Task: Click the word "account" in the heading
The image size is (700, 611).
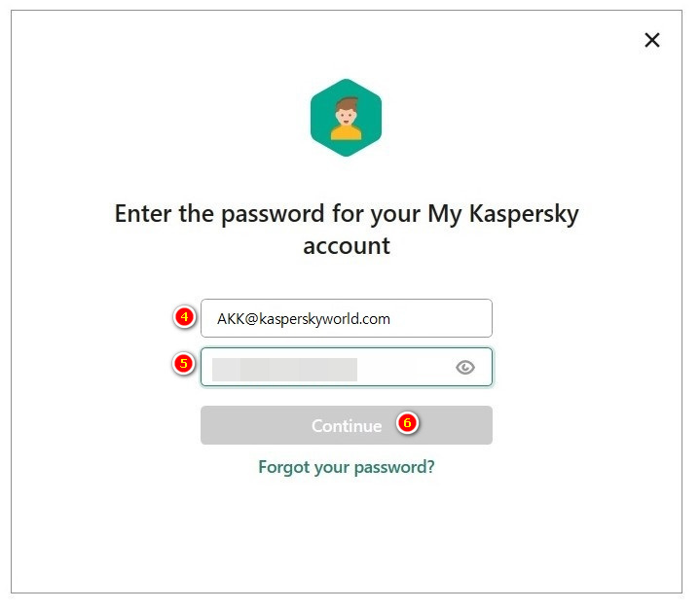Action: [346, 245]
